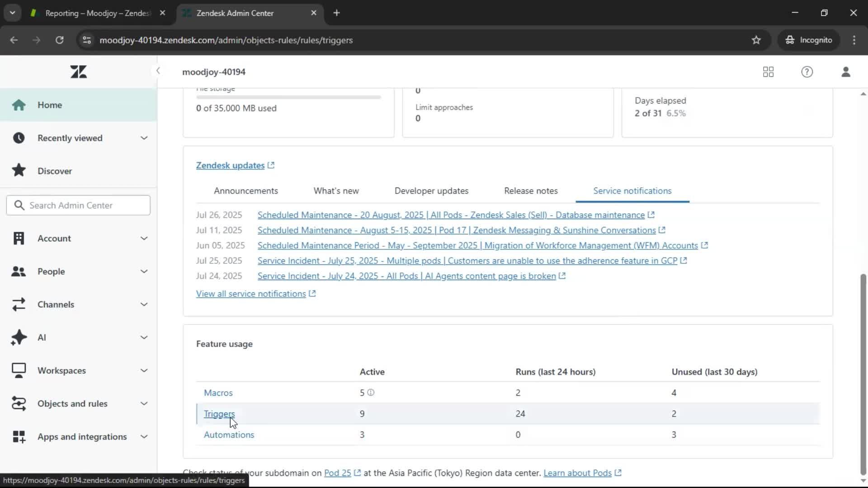Image resolution: width=868 pixels, height=488 pixels.
Task: Open the tab search dropdown arrow
Action: (12, 13)
